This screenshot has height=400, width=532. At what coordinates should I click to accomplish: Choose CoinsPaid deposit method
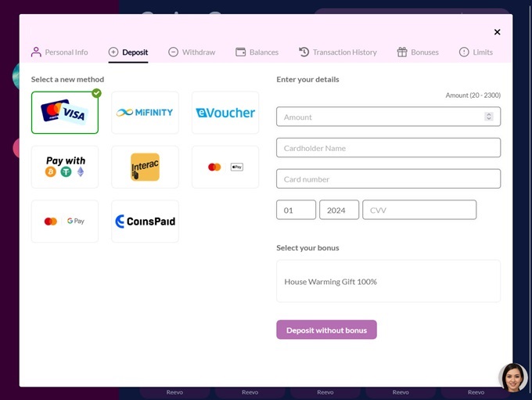click(145, 222)
